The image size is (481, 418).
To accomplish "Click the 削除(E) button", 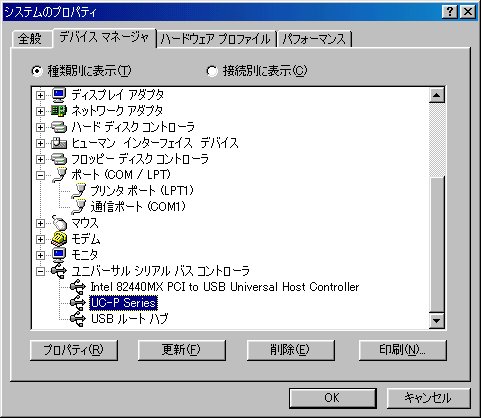I will (290, 350).
